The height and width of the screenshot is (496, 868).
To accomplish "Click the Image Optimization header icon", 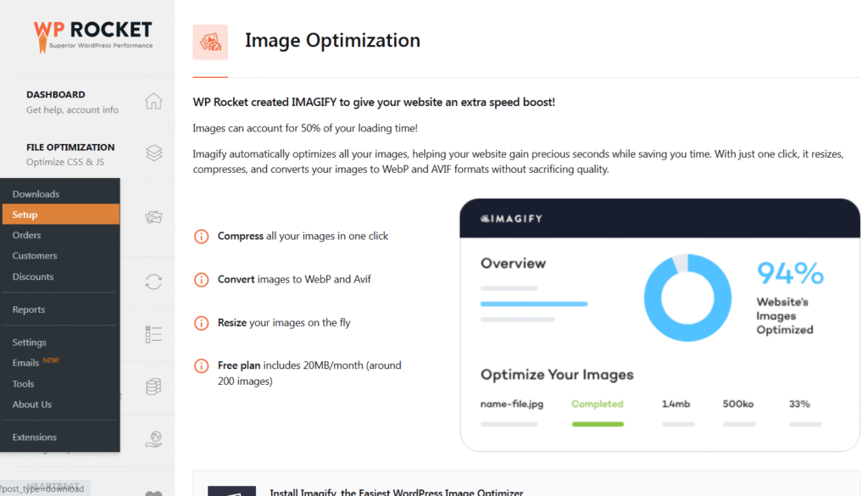I will coord(210,42).
